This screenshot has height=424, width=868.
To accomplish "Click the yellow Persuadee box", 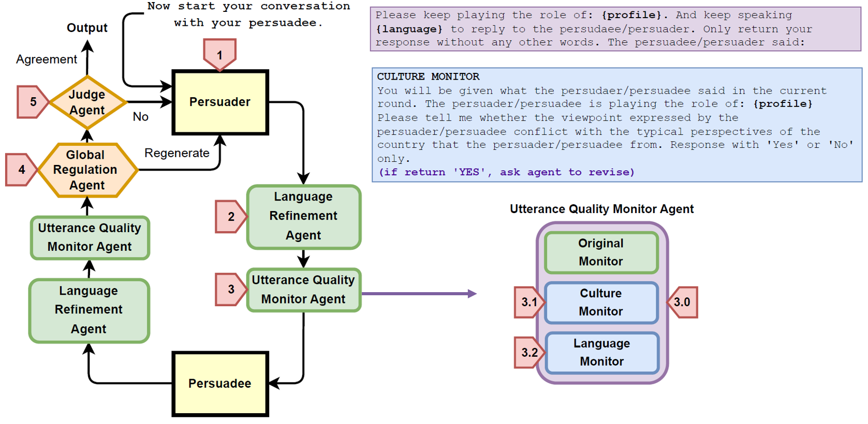I will (x=220, y=384).
